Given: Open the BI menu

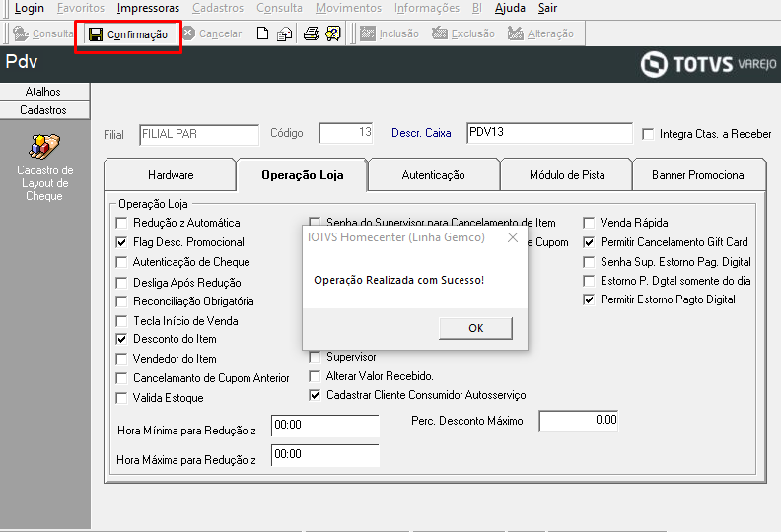Looking at the screenshot, I should [x=477, y=8].
